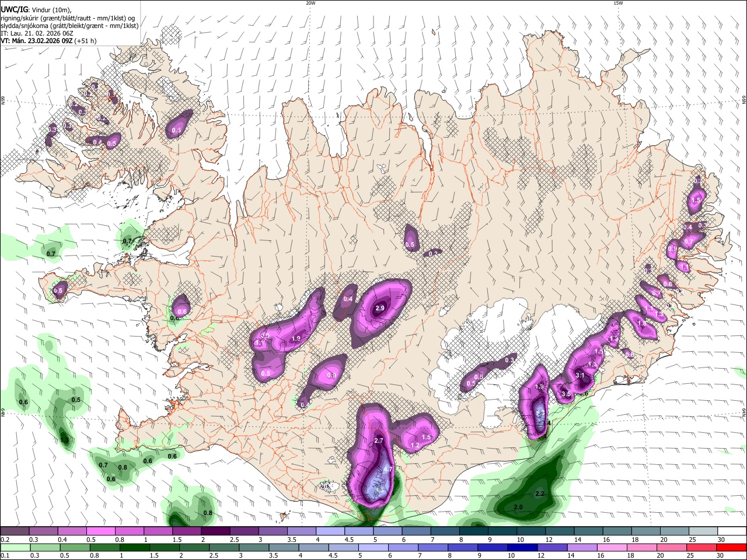This screenshot has width=747, height=560.
Task: Click the '0.2' label in snow legend
Action: point(5,540)
